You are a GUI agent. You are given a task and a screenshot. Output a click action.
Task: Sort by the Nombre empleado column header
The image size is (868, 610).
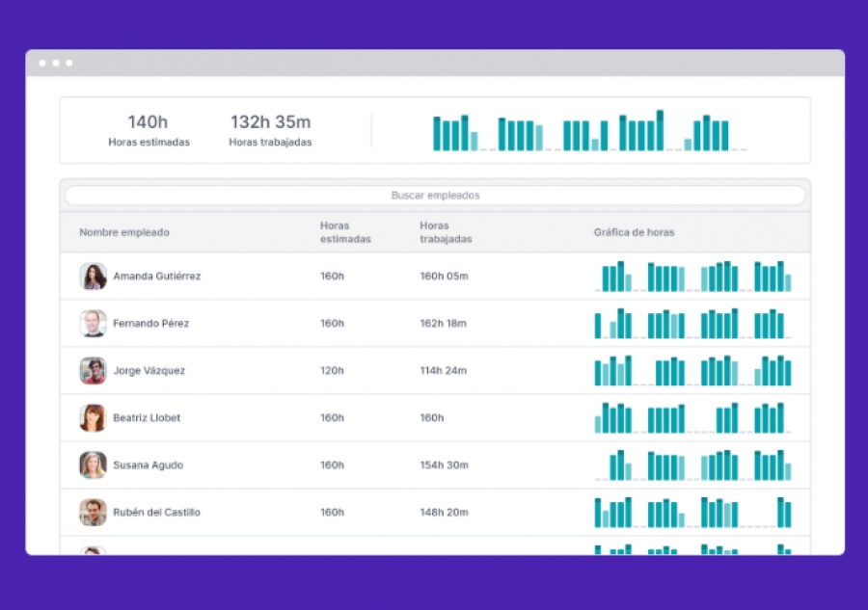[124, 232]
